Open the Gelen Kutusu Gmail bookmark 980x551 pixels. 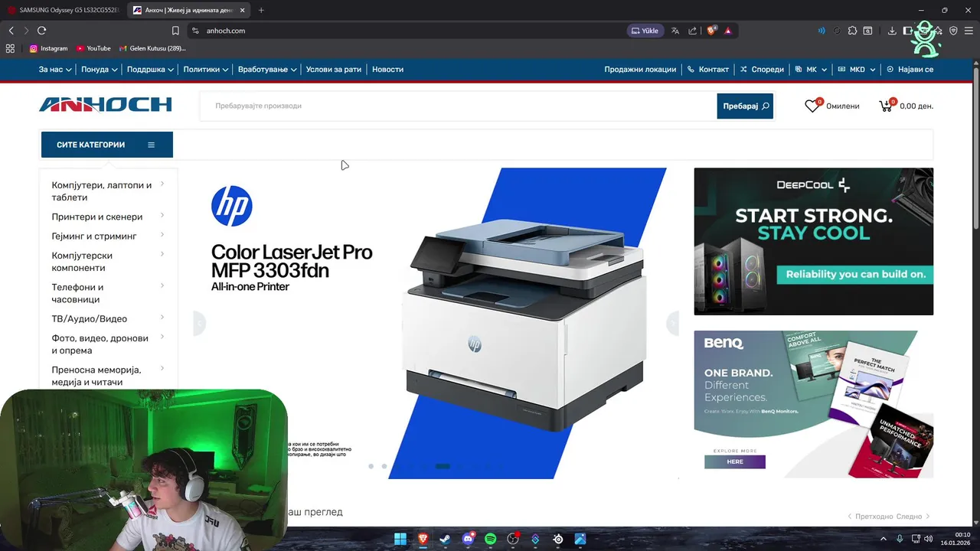(x=152, y=48)
